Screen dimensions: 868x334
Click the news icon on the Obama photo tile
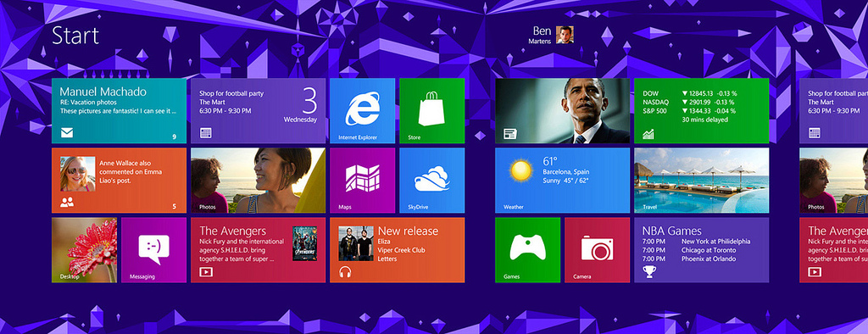coord(509,133)
